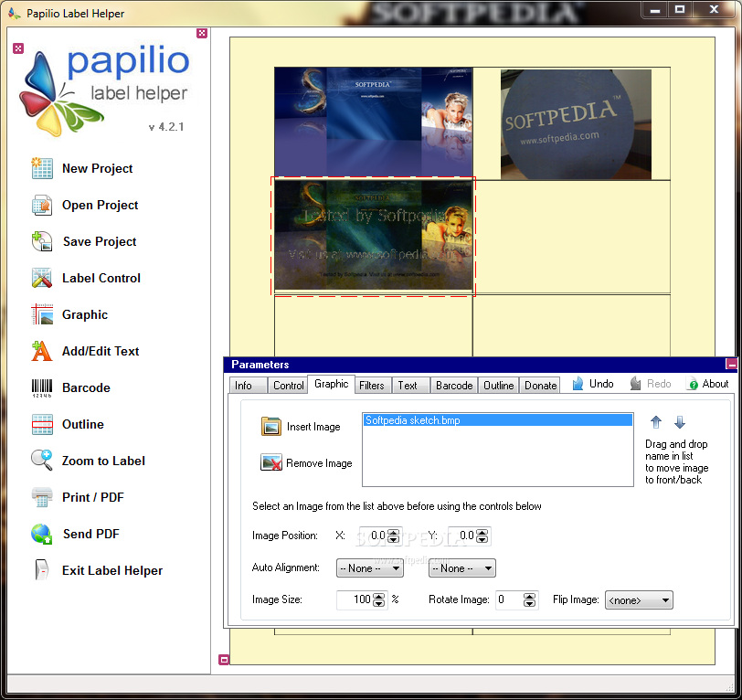
Task: Move image up with the up arrow
Action: (656, 421)
